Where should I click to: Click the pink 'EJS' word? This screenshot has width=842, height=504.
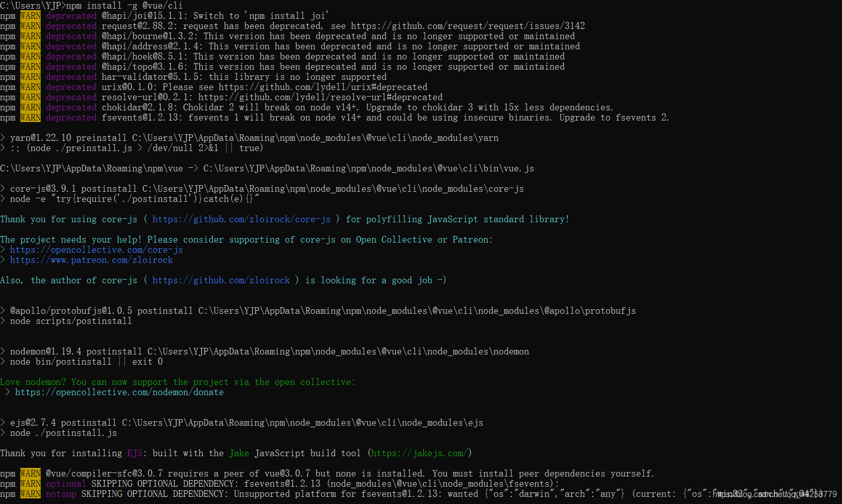(135, 453)
